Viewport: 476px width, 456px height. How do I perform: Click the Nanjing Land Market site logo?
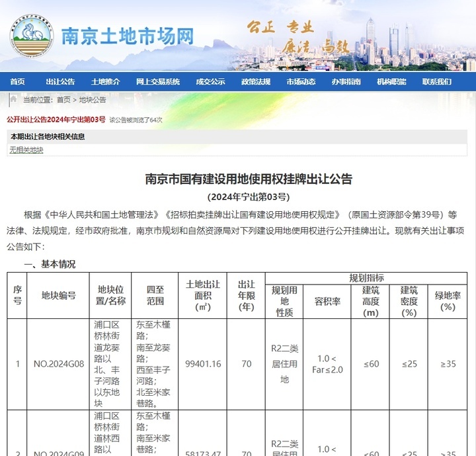tap(31, 36)
